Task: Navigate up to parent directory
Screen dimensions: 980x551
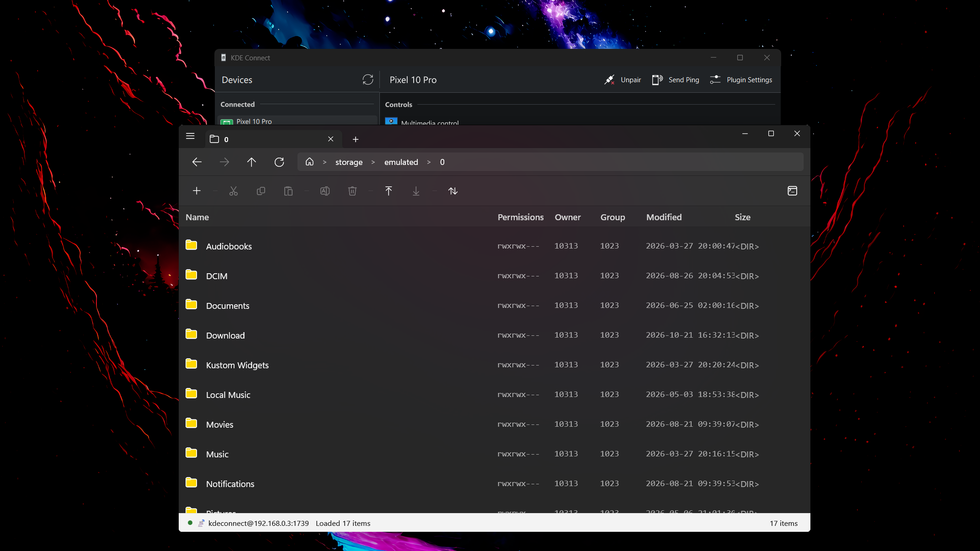Action: coord(251,162)
